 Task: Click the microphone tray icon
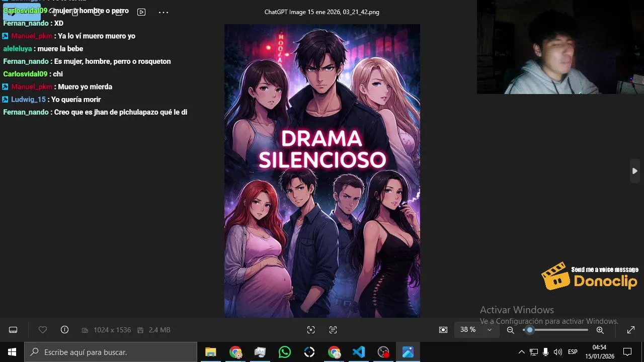[546, 352]
